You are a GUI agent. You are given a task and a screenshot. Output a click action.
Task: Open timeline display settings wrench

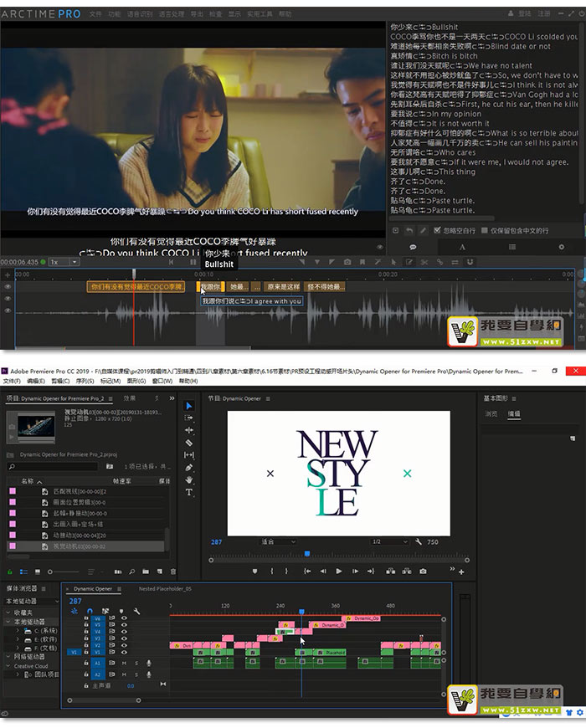coord(137,611)
